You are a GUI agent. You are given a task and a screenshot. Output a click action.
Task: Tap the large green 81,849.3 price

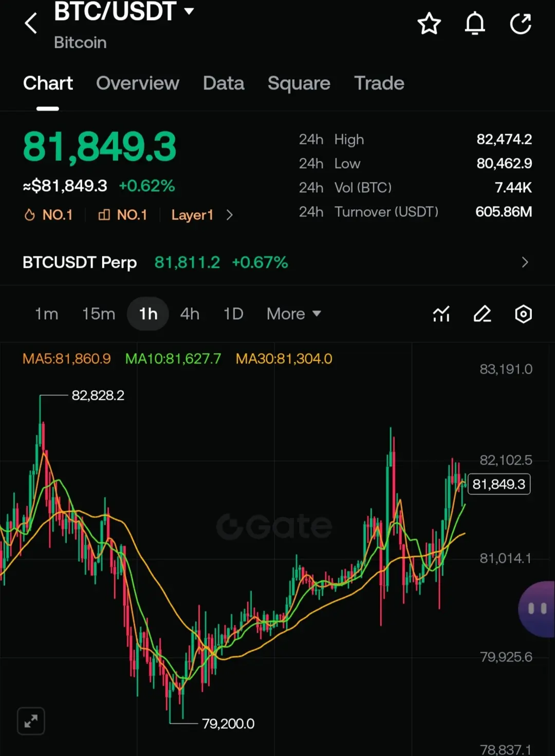(100, 146)
